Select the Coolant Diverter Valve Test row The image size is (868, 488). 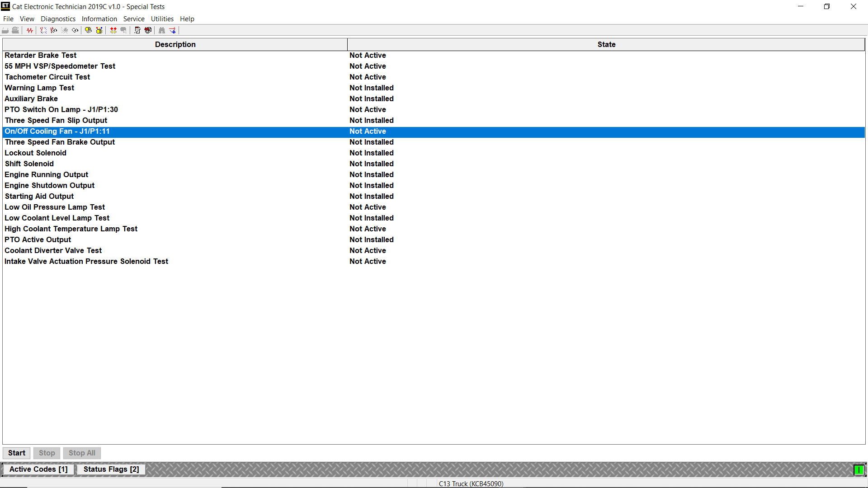tap(53, 250)
